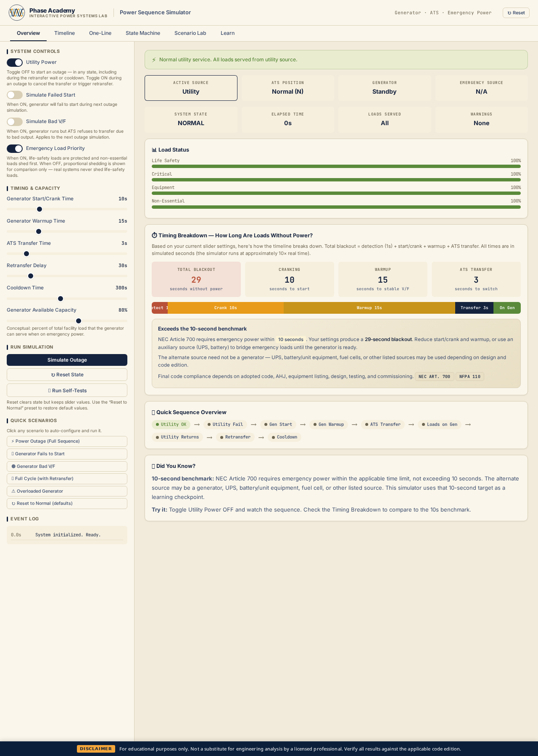
Task: Click the Warmup 15 seconds card
Action: click(x=383, y=279)
